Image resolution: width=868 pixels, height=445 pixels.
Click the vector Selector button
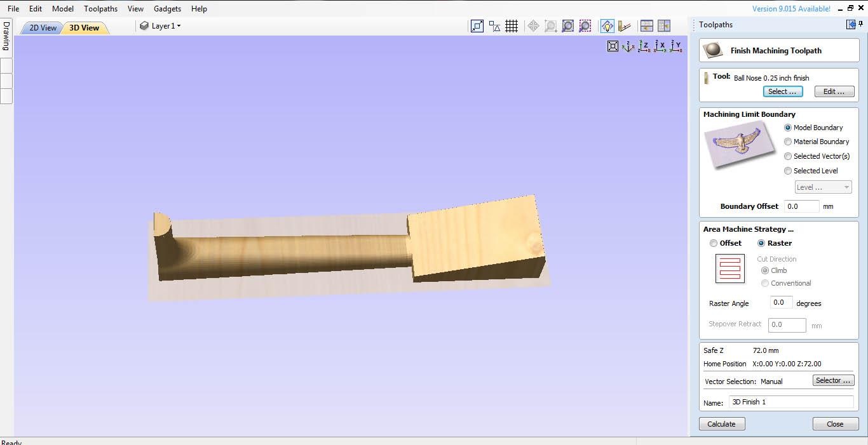[x=832, y=380]
